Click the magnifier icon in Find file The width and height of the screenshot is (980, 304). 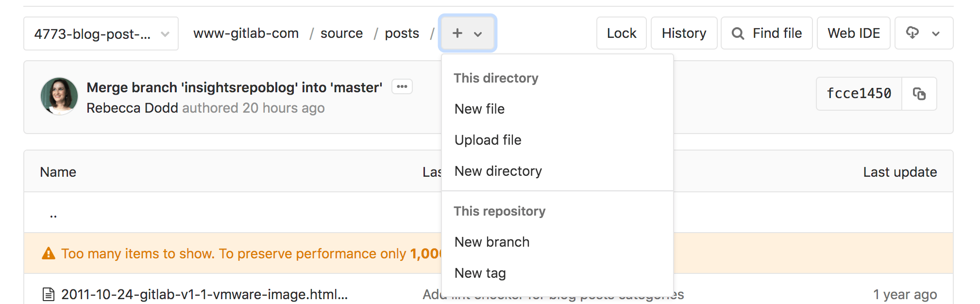pos(738,34)
